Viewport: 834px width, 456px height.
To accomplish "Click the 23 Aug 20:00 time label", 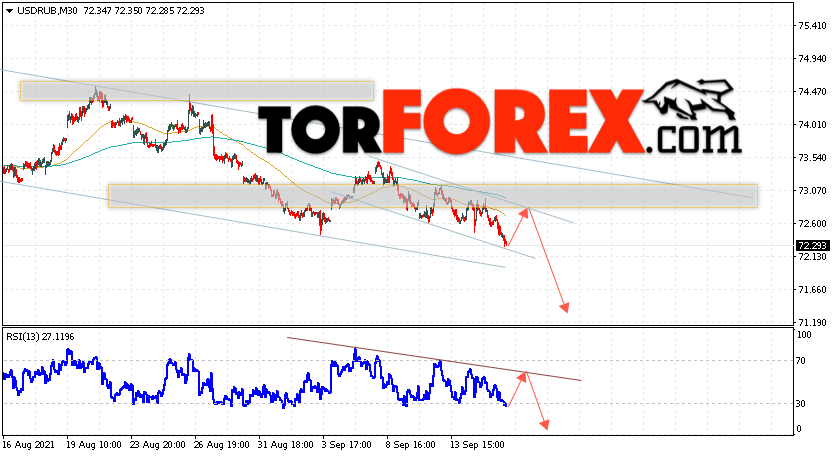I will [157, 444].
